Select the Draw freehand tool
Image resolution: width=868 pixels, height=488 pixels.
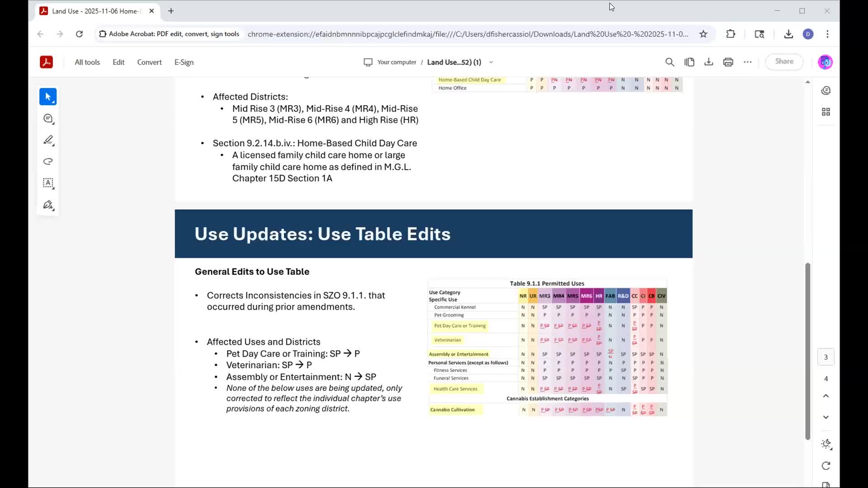click(48, 162)
